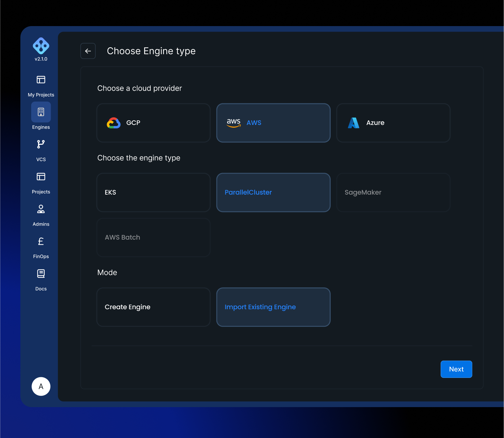This screenshot has height=438, width=504.
Task: Click the Docs label in sidebar
Action: click(41, 289)
